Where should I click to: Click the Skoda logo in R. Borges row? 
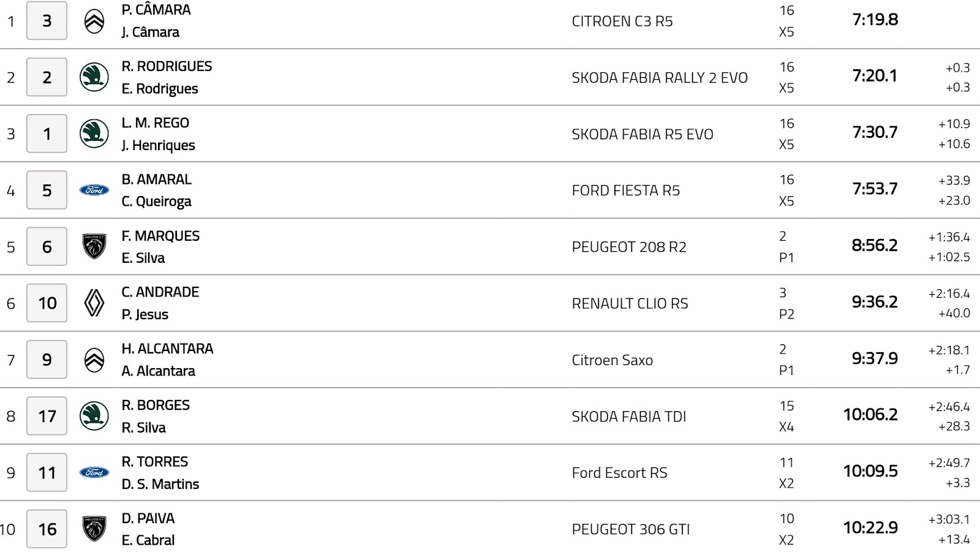94,416
